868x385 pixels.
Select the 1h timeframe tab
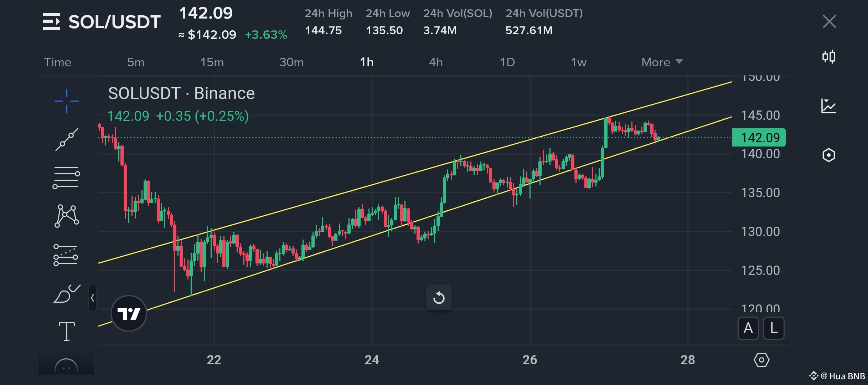367,62
